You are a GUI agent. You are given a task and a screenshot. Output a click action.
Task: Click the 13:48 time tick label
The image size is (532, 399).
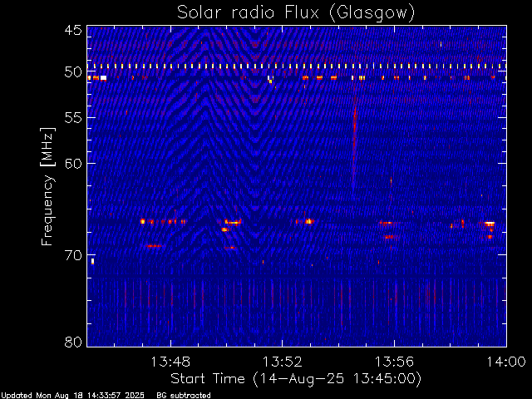(170, 362)
